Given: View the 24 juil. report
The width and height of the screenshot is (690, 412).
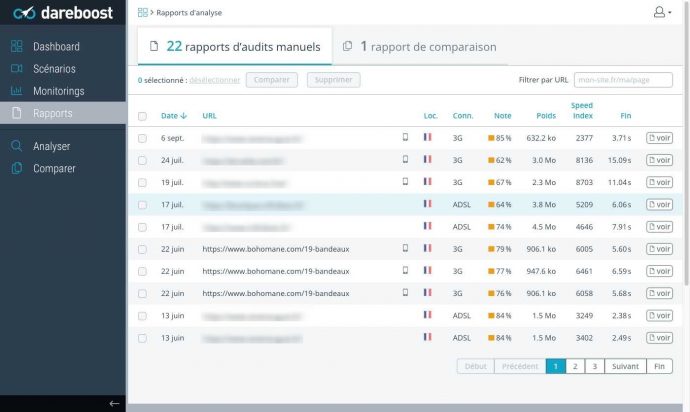Looking at the screenshot, I should tap(659, 160).
